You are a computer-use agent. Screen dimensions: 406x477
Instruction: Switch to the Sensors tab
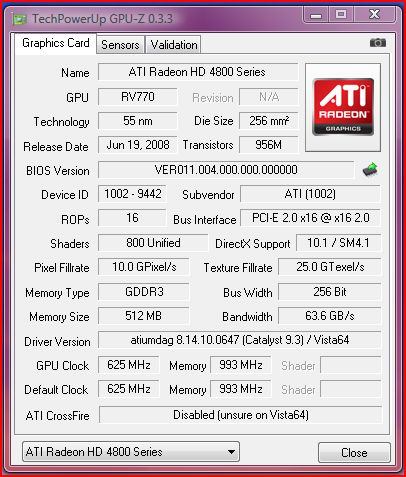pos(120,45)
